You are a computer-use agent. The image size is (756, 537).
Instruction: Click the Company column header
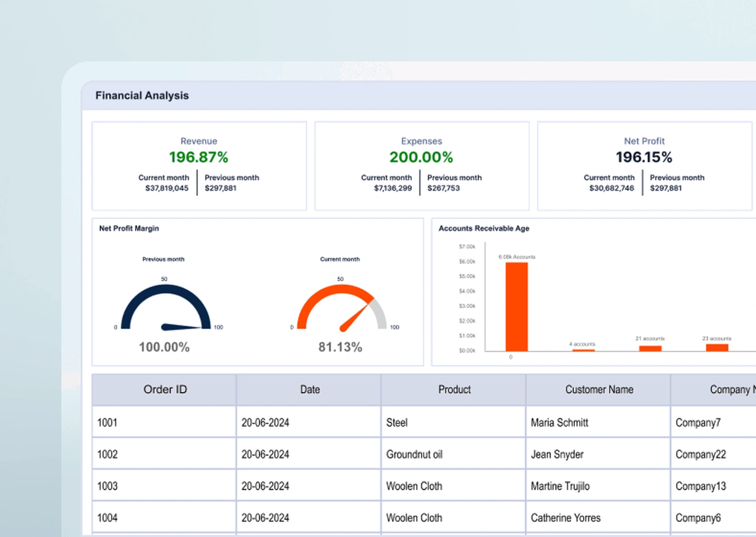click(714, 389)
